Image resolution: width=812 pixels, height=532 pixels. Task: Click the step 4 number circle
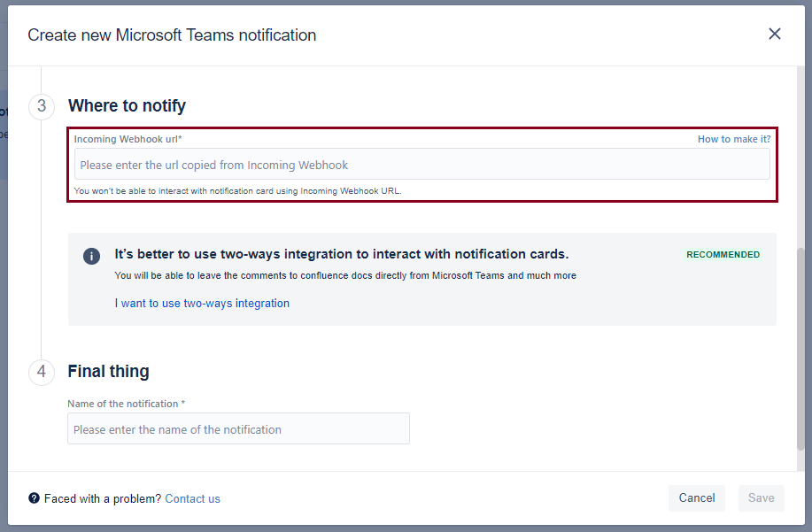click(x=42, y=372)
